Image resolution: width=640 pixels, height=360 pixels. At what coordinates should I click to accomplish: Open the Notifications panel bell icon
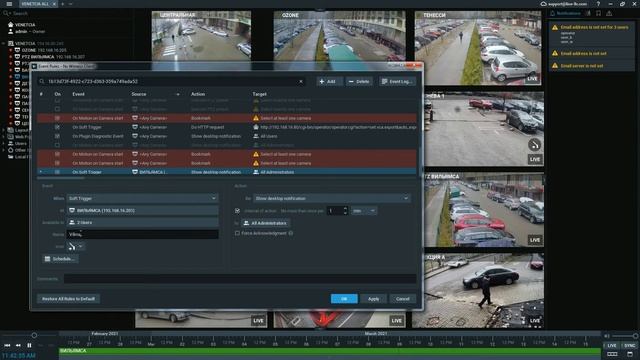click(x=553, y=13)
